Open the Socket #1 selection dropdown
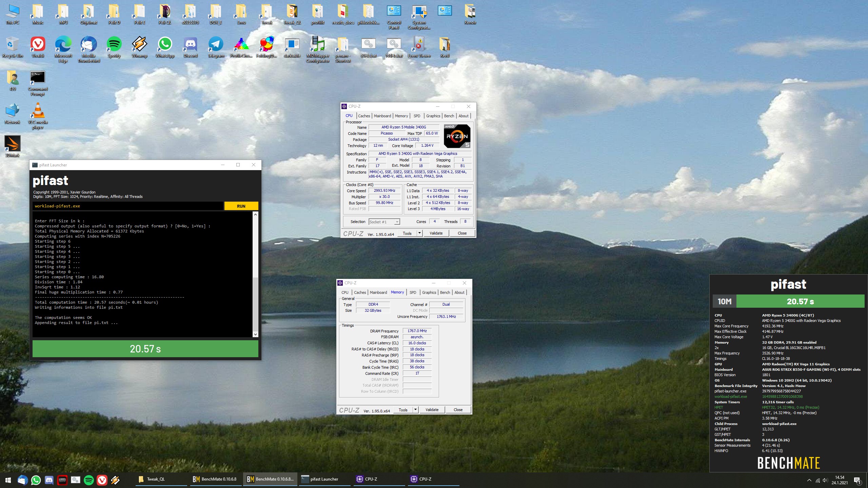The image size is (868, 488). tap(384, 222)
